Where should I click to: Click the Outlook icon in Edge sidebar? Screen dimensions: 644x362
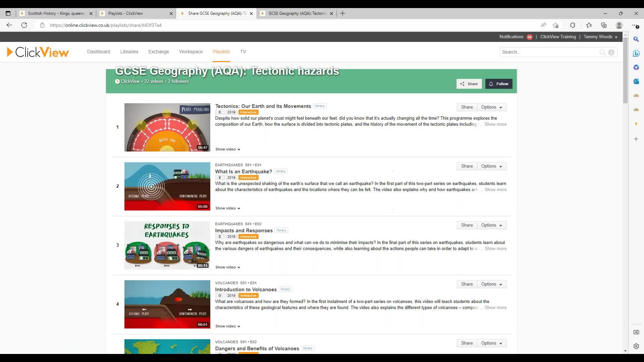point(636,81)
